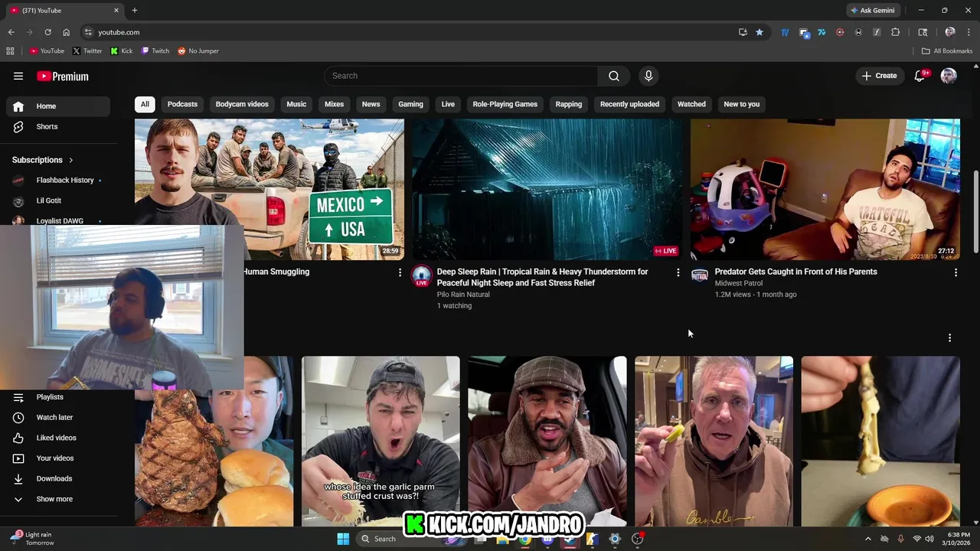This screenshot has width=980, height=551.
Task: Open the Twitter bookmark
Action: point(87,51)
